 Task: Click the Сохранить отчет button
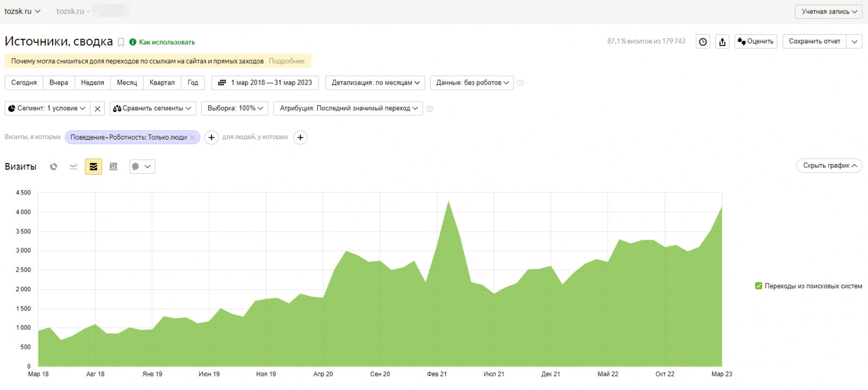tap(814, 41)
